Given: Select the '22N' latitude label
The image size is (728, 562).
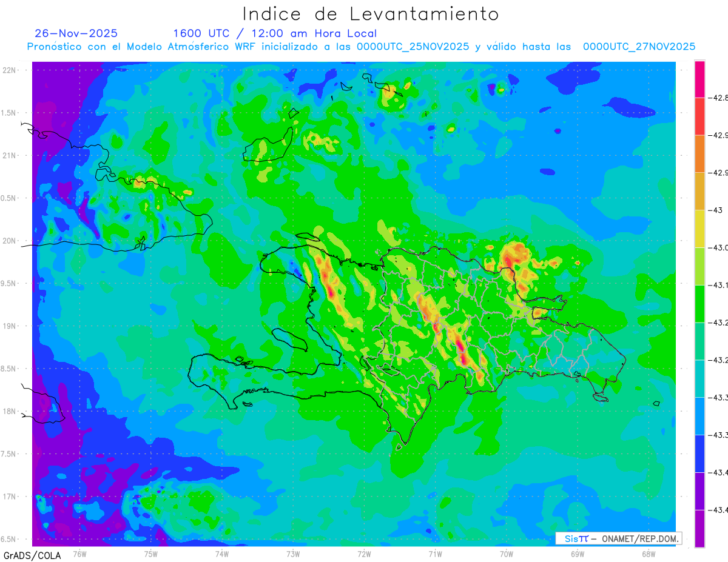Looking at the screenshot, I should click(x=10, y=70).
